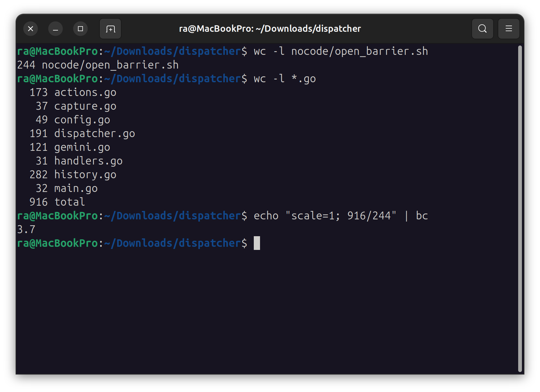
Task: Click the vertical scrollbar on the right
Action: point(519,209)
